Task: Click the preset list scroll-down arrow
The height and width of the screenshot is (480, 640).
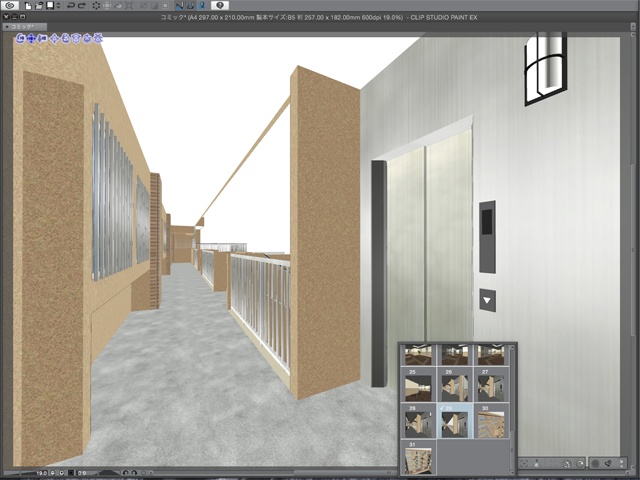Action: (x=513, y=472)
